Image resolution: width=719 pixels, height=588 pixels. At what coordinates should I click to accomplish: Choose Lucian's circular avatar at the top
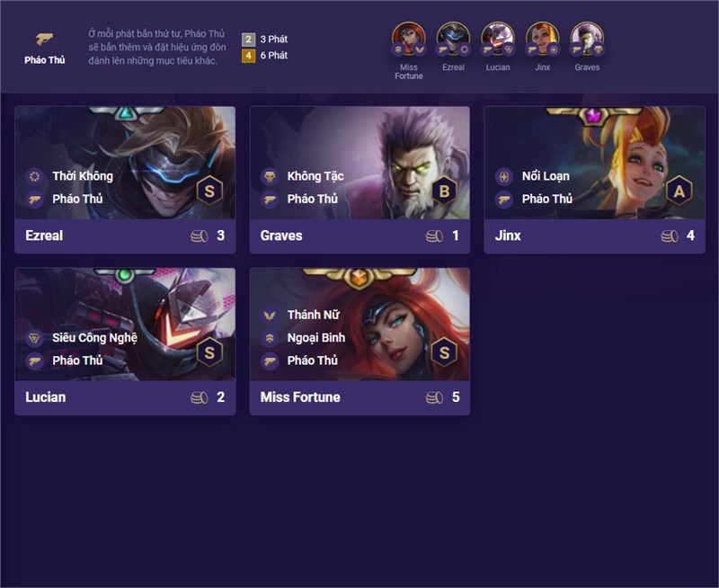coord(498,39)
